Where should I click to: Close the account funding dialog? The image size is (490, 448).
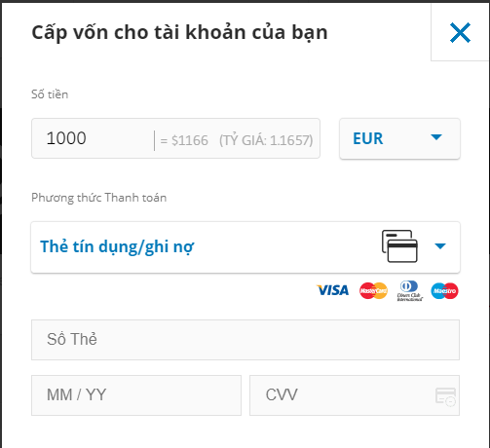[460, 32]
